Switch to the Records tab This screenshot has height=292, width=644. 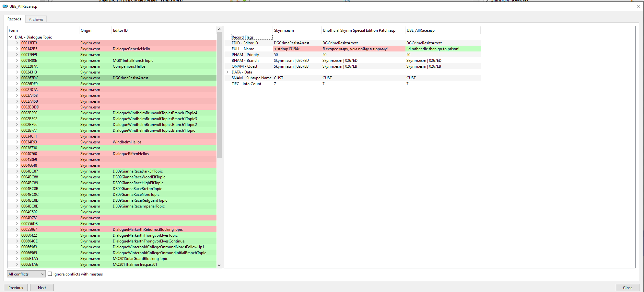tap(14, 19)
